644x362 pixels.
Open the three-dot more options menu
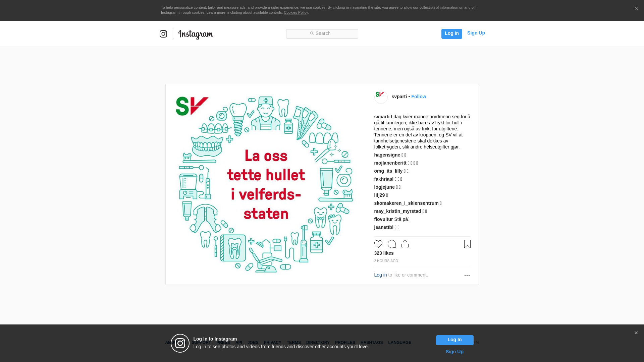click(x=467, y=276)
